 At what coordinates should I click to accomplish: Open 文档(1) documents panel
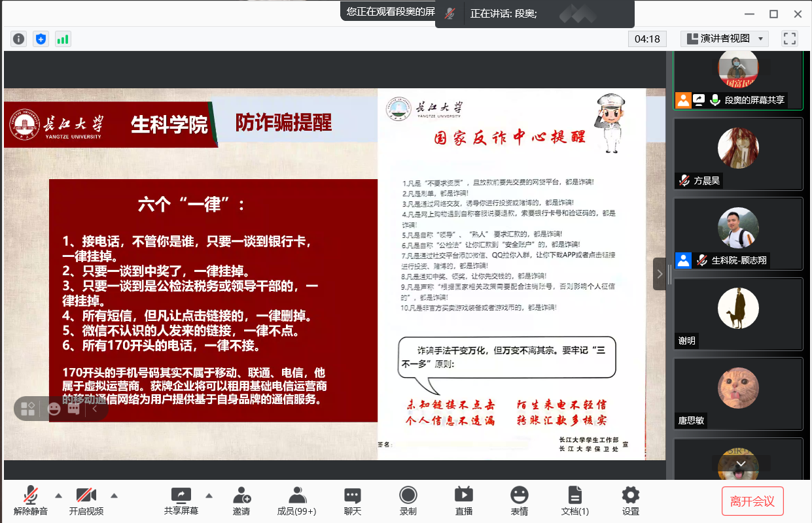[x=574, y=501]
